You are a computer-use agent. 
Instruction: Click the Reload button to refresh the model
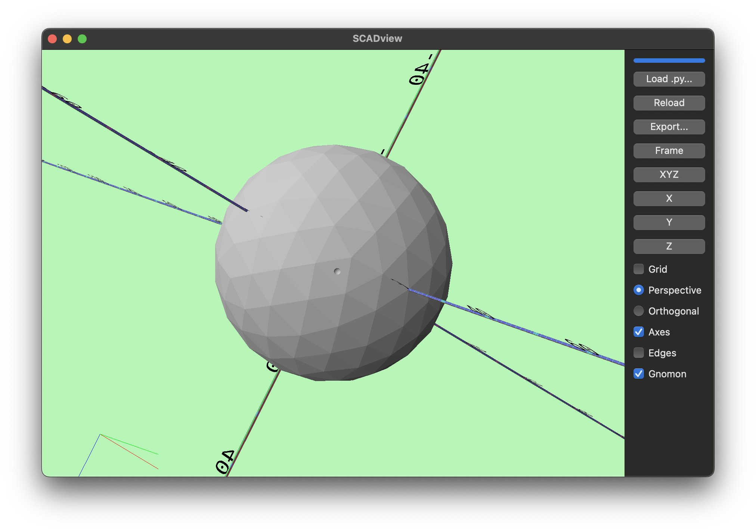click(669, 103)
